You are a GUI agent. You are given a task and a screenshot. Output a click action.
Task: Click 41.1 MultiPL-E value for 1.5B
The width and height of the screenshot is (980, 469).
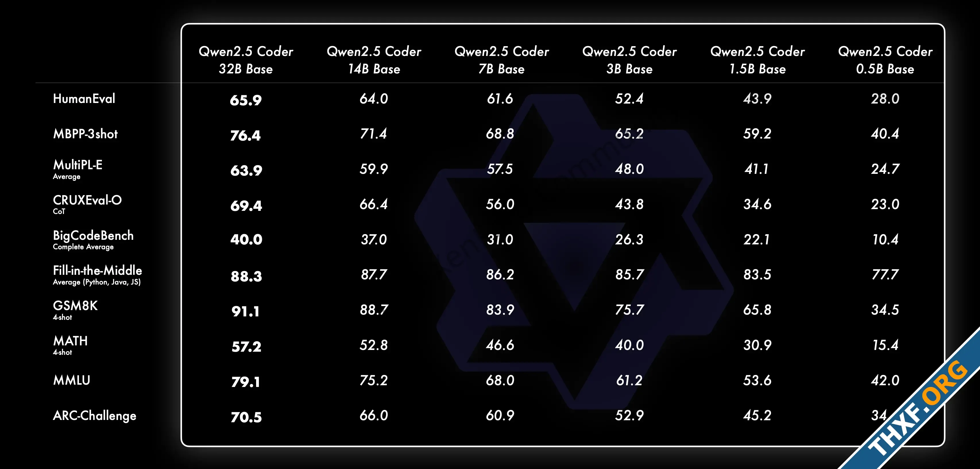click(x=757, y=169)
